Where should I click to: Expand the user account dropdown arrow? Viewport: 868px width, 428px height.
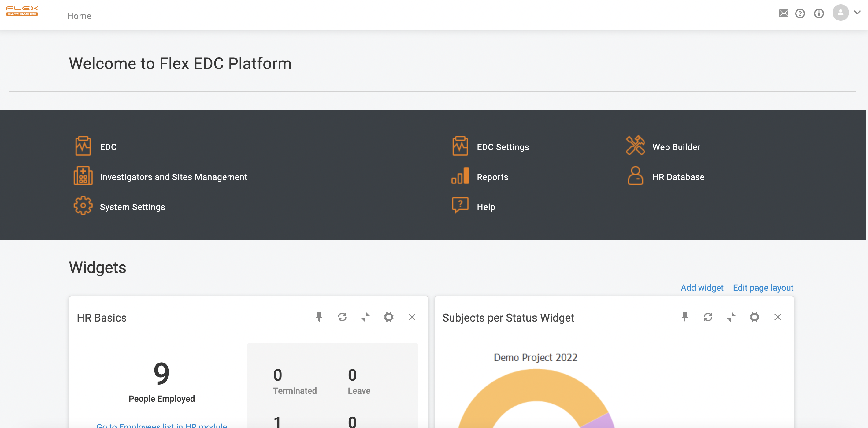click(857, 12)
